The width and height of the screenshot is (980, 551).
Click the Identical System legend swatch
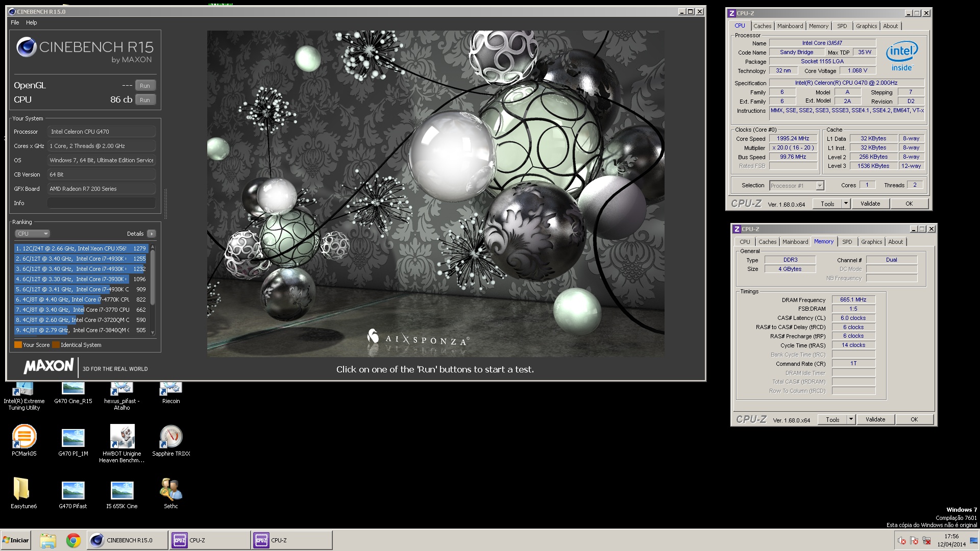click(x=56, y=345)
